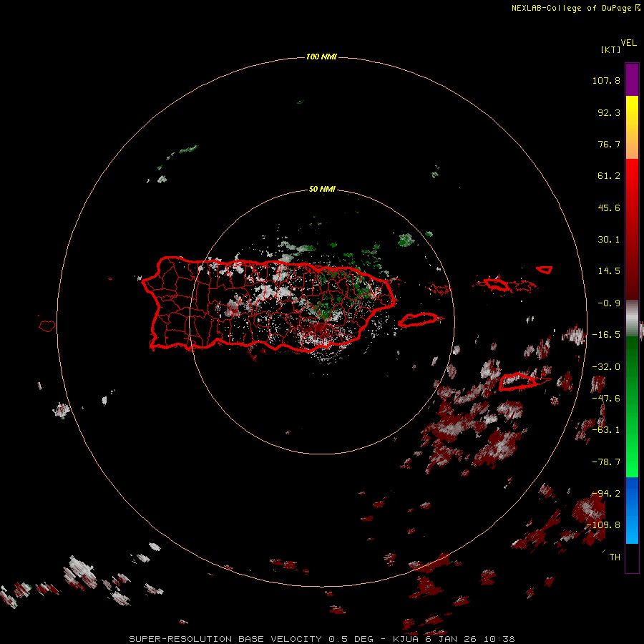
Task: Click the Vieques island outline east of Puerto Rico
Action: (419, 320)
